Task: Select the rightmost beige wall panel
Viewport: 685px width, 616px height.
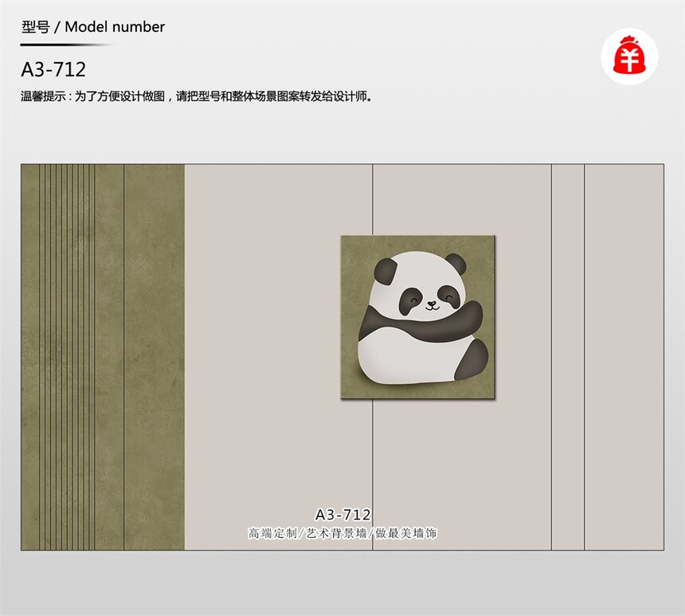Action: click(x=624, y=357)
